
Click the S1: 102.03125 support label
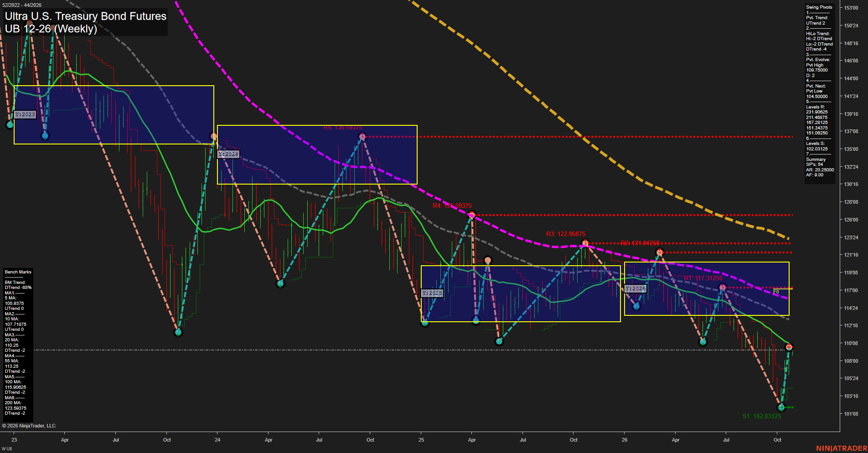[x=762, y=416]
